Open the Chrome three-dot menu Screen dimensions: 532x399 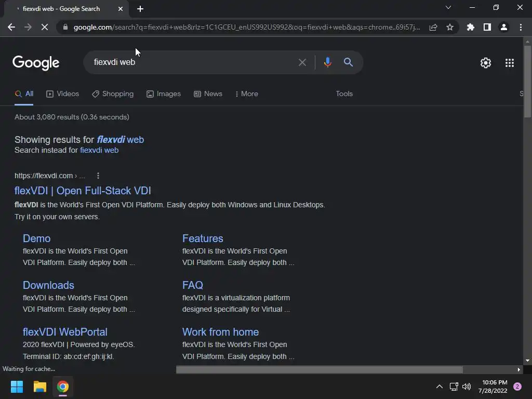coord(521,27)
